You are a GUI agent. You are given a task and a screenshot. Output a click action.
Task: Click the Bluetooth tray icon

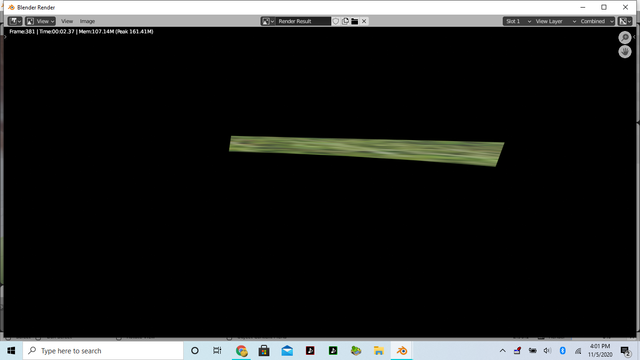pyautogui.click(x=562, y=351)
